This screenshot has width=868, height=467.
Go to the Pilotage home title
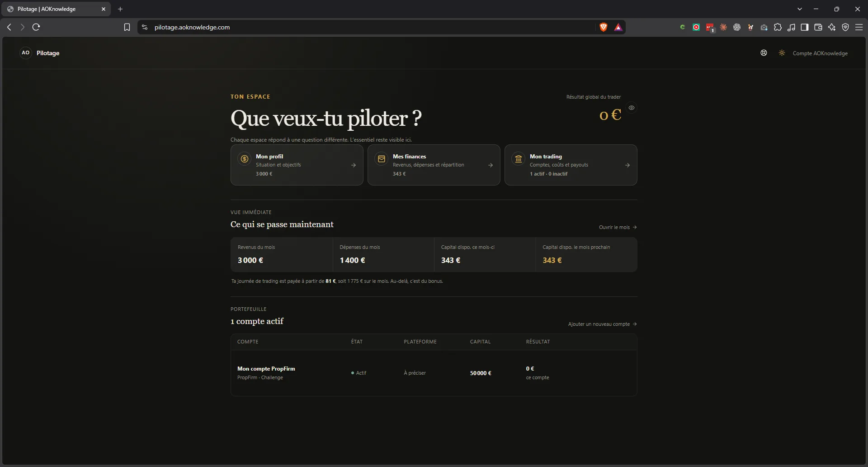click(48, 53)
